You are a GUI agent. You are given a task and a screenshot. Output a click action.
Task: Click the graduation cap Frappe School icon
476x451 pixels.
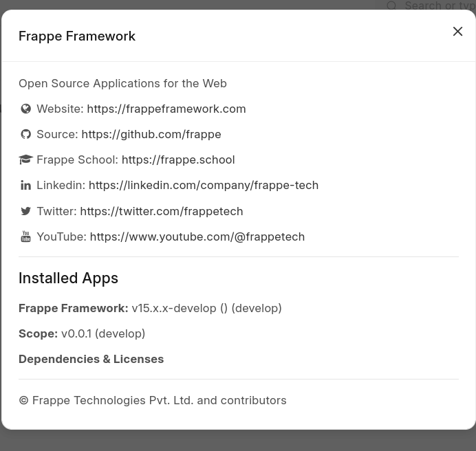[26, 159]
